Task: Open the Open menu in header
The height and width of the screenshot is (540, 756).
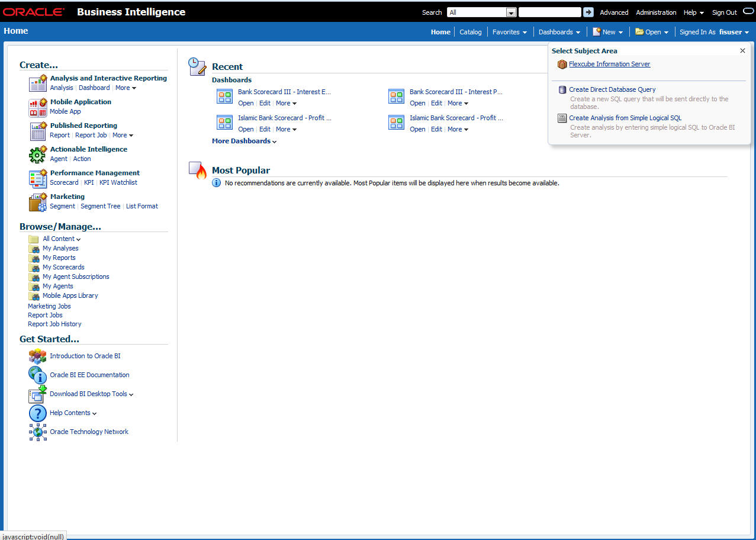Action: [x=652, y=32]
